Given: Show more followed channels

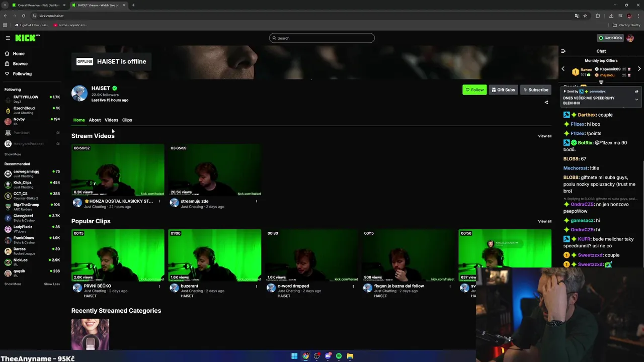Looking at the screenshot, I should (x=13, y=154).
